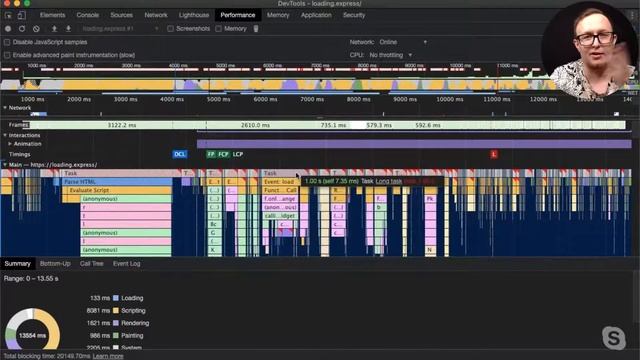Click the reload and profile icon

[22, 29]
